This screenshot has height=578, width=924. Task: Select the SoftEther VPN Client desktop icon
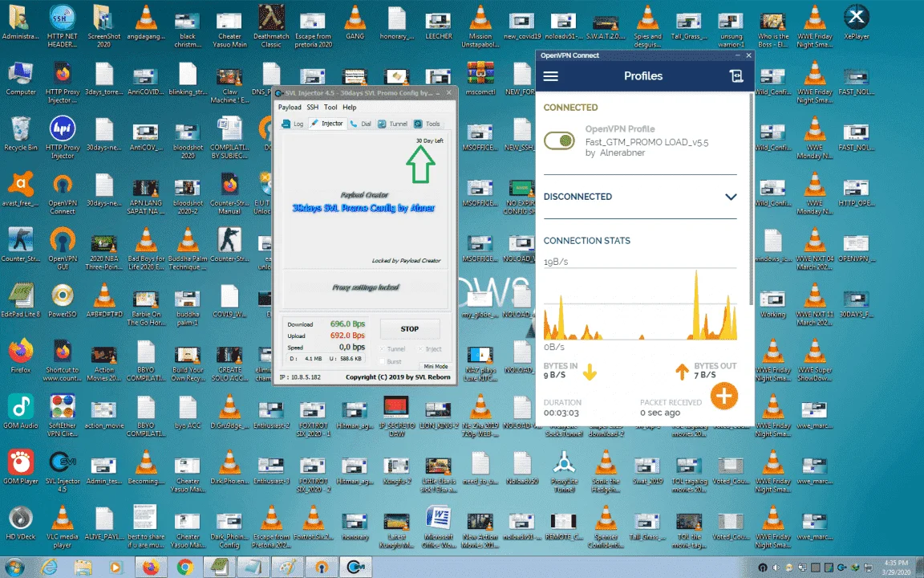tap(63, 416)
